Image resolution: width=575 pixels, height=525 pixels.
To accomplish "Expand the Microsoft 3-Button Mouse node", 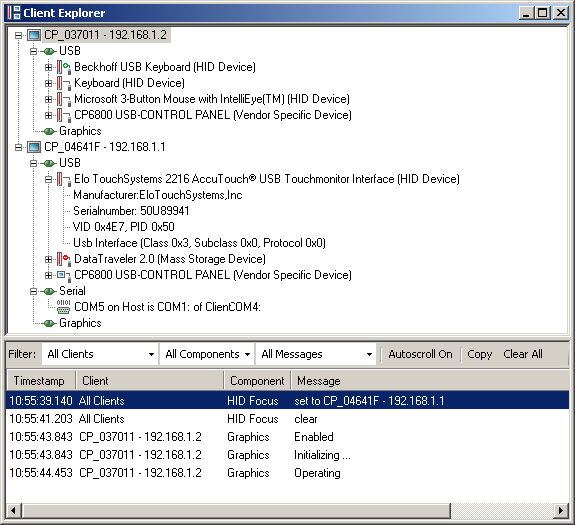I will pos(48,99).
